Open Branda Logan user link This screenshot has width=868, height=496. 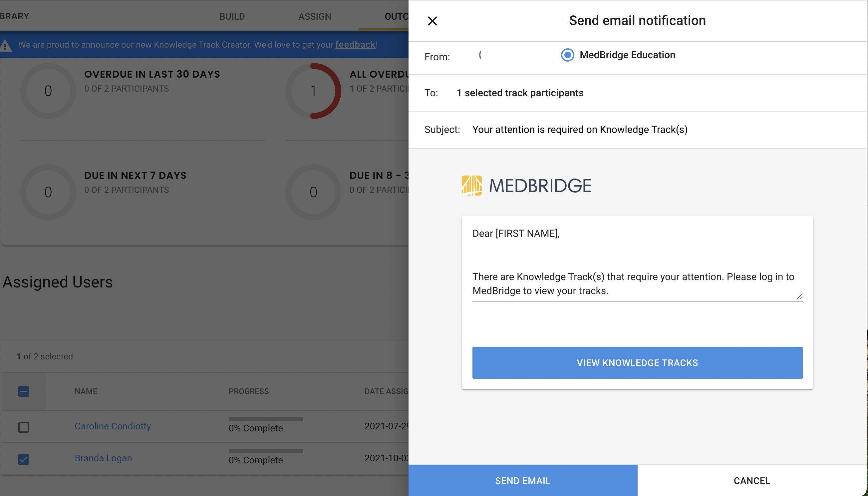[x=103, y=458]
